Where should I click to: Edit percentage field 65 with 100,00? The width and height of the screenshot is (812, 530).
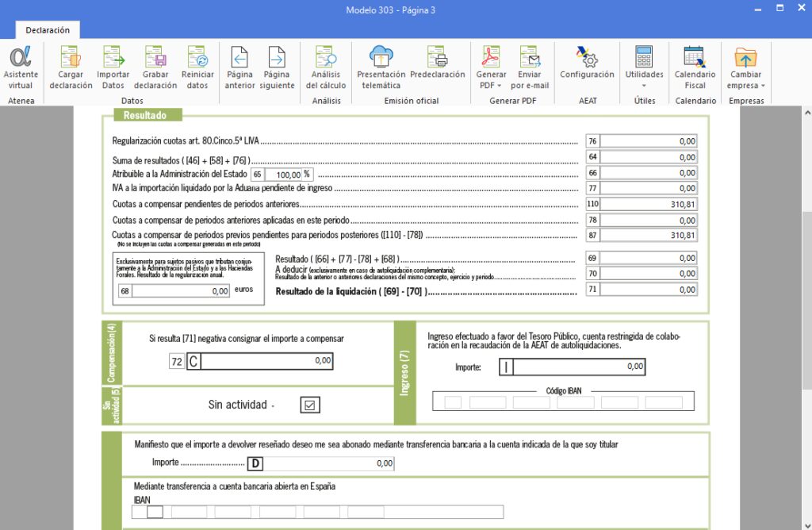point(283,175)
